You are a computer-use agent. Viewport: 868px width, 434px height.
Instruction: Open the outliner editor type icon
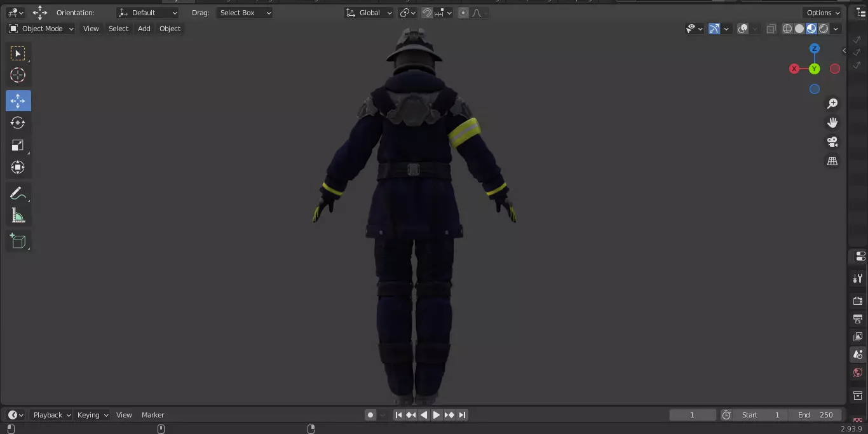[x=860, y=13]
